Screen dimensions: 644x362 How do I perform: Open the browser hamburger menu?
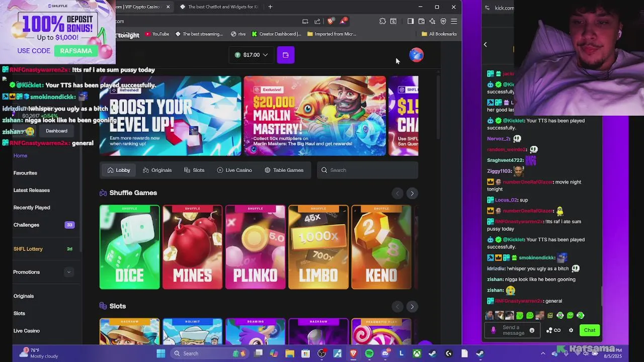tap(454, 21)
